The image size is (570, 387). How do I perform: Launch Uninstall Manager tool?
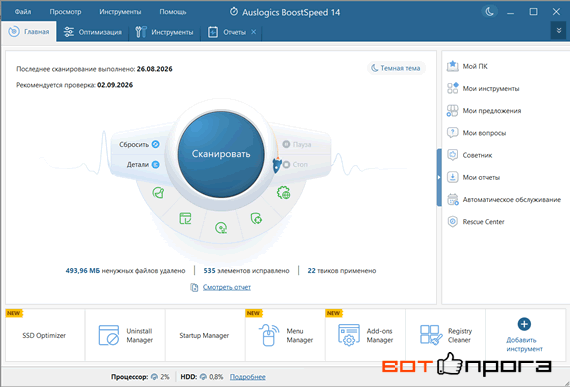(x=125, y=335)
